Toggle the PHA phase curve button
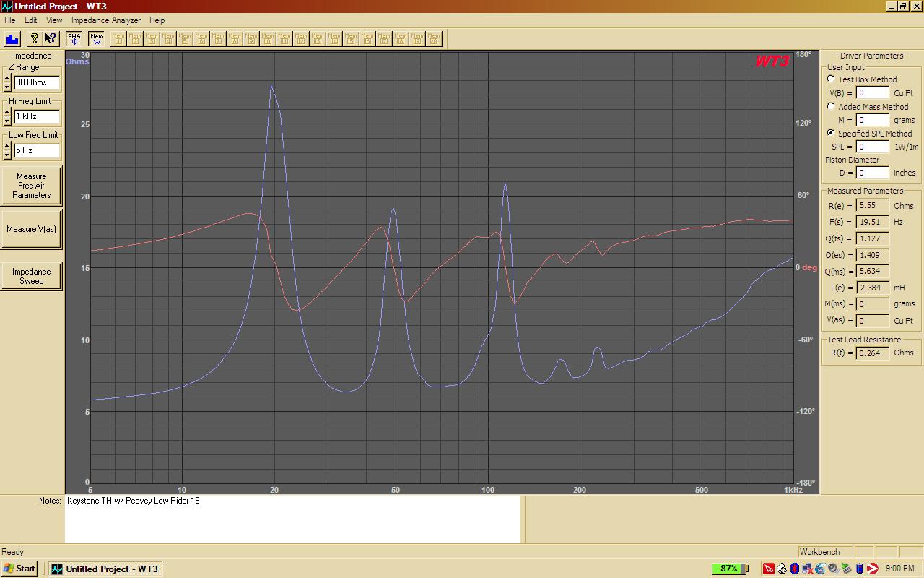 74,38
